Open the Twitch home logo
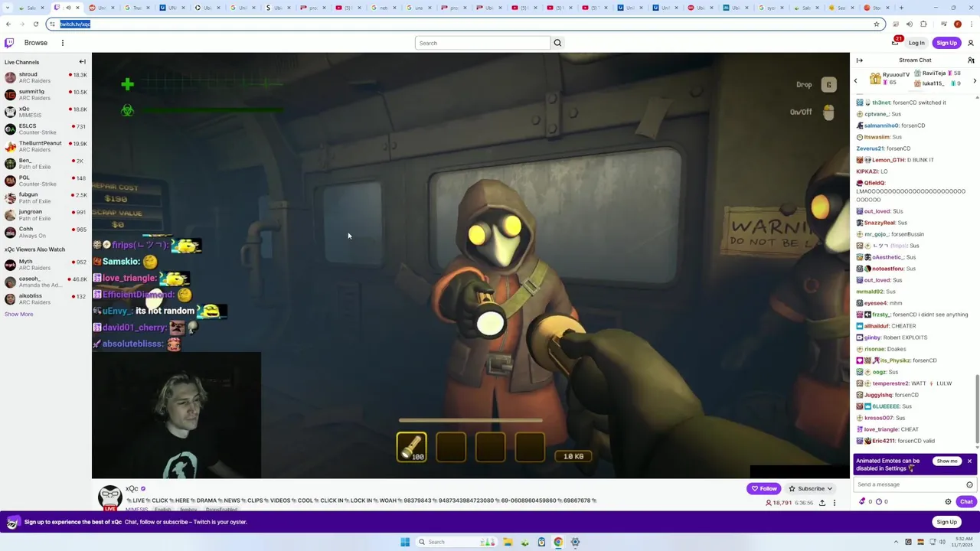Viewport: 980px width, 551px height. 9,43
